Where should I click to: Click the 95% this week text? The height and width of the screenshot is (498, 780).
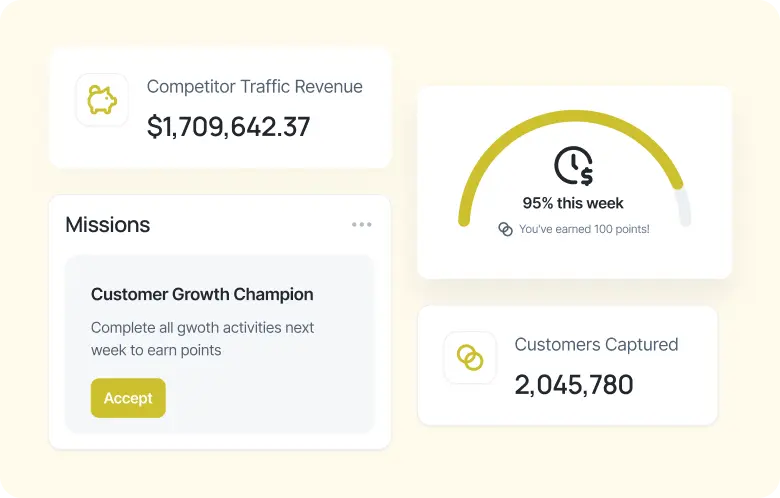573,203
